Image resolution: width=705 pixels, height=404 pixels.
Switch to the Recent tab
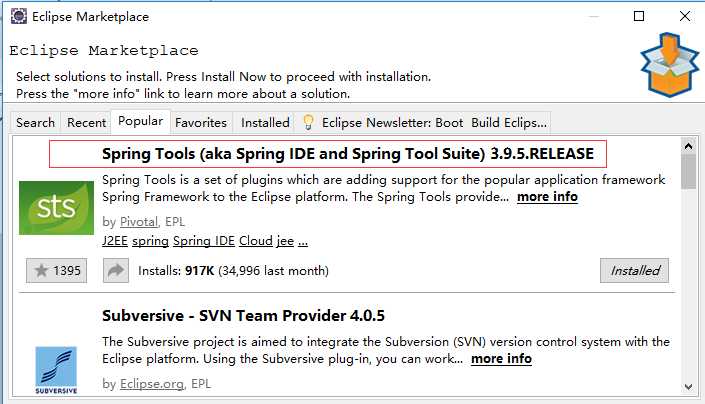pyautogui.click(x=86, y=123)
